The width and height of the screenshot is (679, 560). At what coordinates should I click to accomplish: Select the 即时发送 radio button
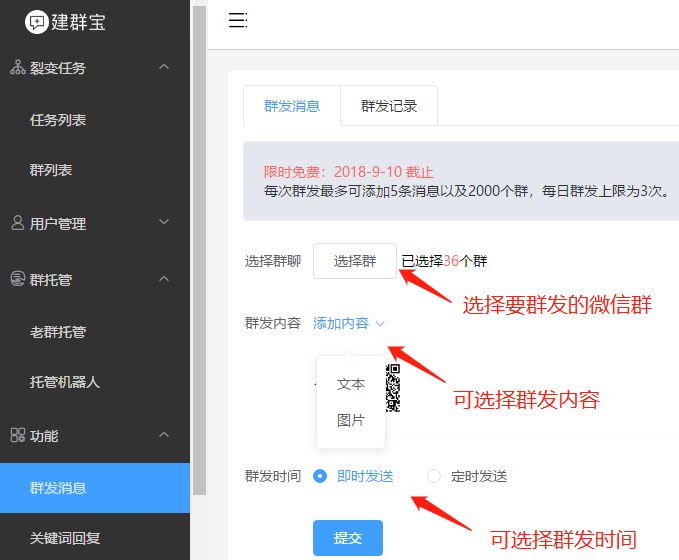coord(320,476)
